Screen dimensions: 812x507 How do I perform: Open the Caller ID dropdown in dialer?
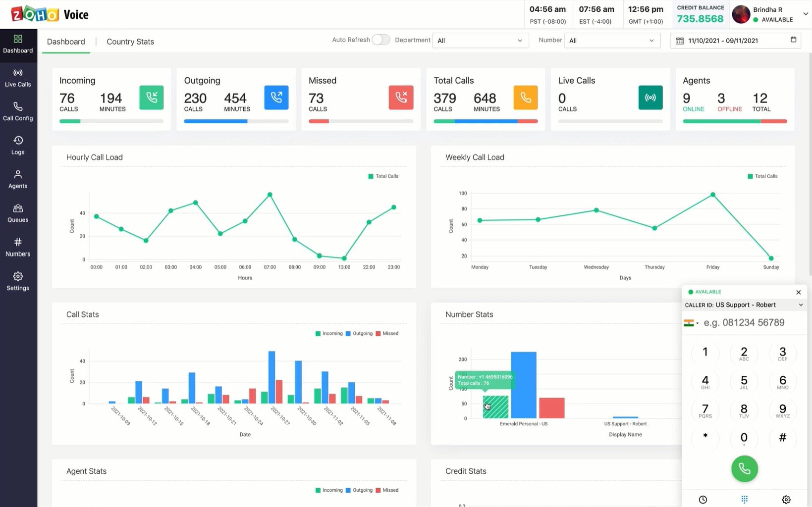pyautogui.click(x=744, y=305)
